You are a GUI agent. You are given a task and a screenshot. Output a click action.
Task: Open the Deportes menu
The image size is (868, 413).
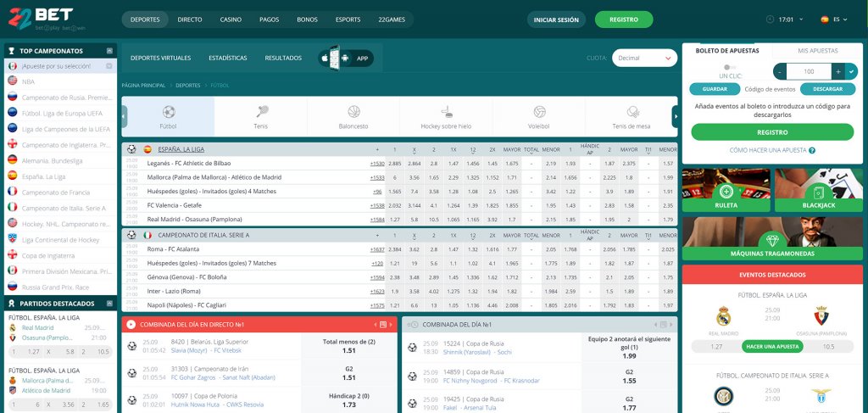[x=145, y=20]
